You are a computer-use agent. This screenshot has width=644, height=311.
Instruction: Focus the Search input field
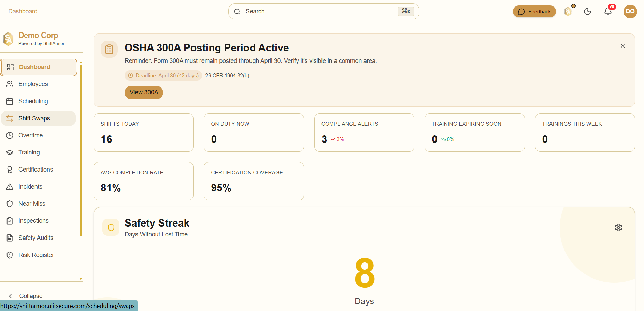(x=321, y=12)
